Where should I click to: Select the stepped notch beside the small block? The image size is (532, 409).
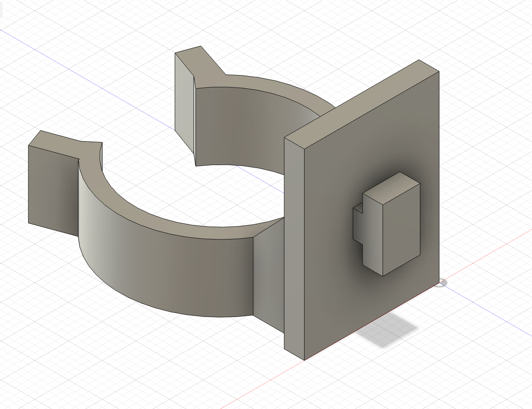tap(358, 224)
